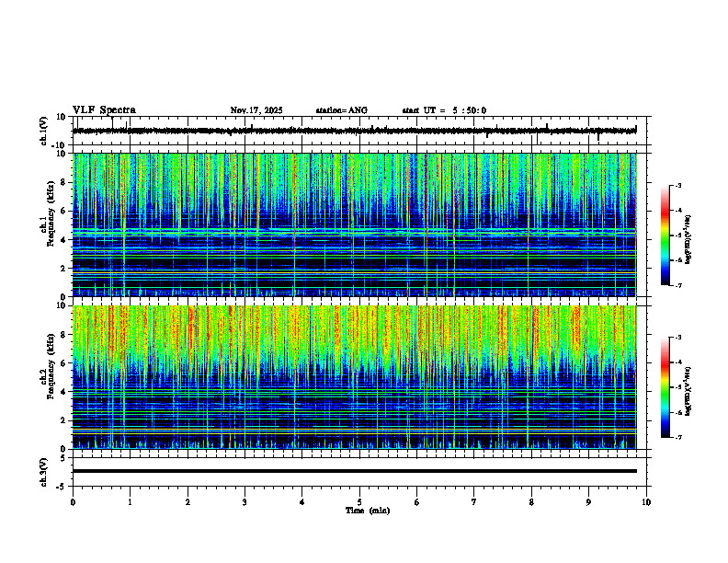Click the "VLF Spectra" title text
The height and width of the screenshot is (563, 728).
pos(104,110)
